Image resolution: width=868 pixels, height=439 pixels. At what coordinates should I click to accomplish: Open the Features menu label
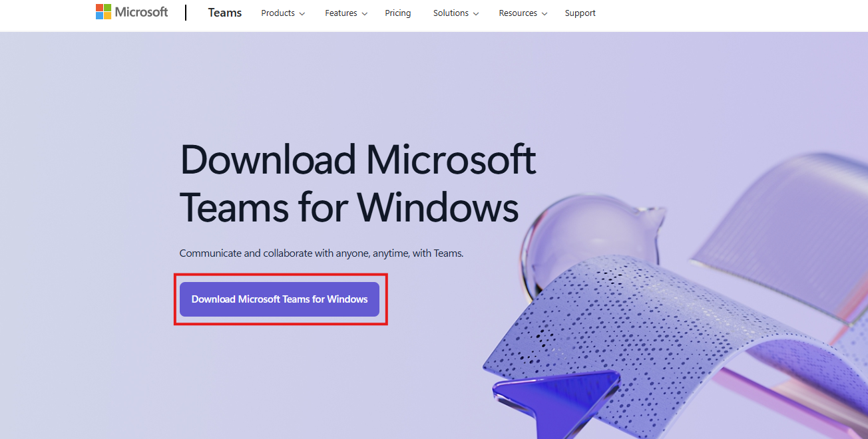click(341, 13)
